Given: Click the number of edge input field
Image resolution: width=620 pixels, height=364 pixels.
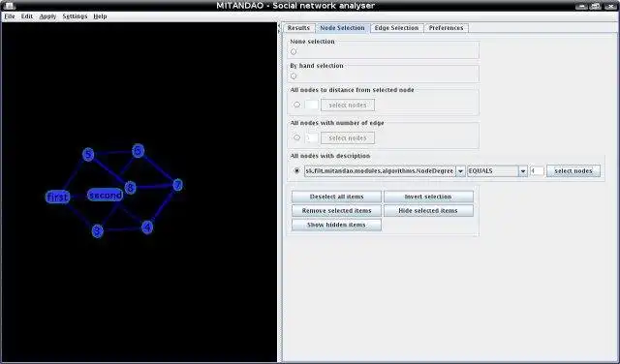Looking at the screenshot, I should [312, 137].
